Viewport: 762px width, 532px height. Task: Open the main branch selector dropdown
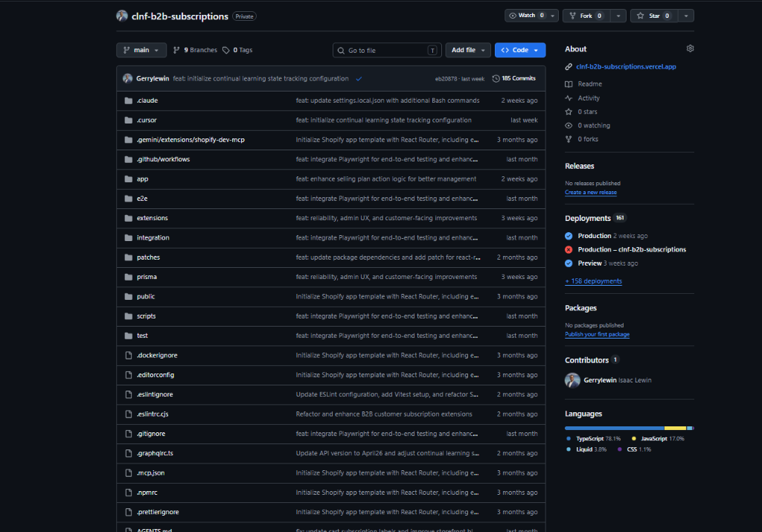point(141,50)
